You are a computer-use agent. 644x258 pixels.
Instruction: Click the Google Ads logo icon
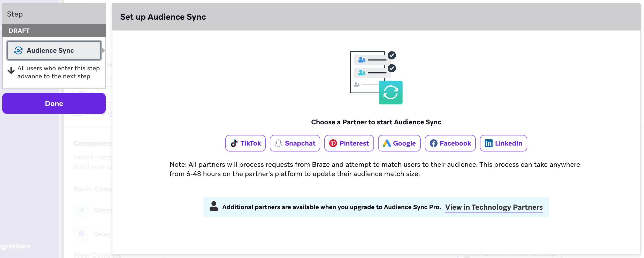pos(387,143)
